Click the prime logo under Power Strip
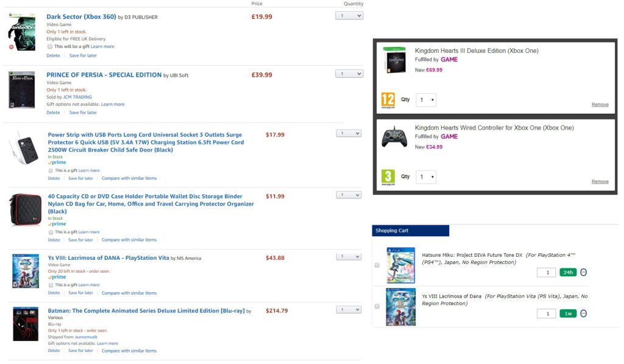This screenshot has height=364, width=624. 57,163
